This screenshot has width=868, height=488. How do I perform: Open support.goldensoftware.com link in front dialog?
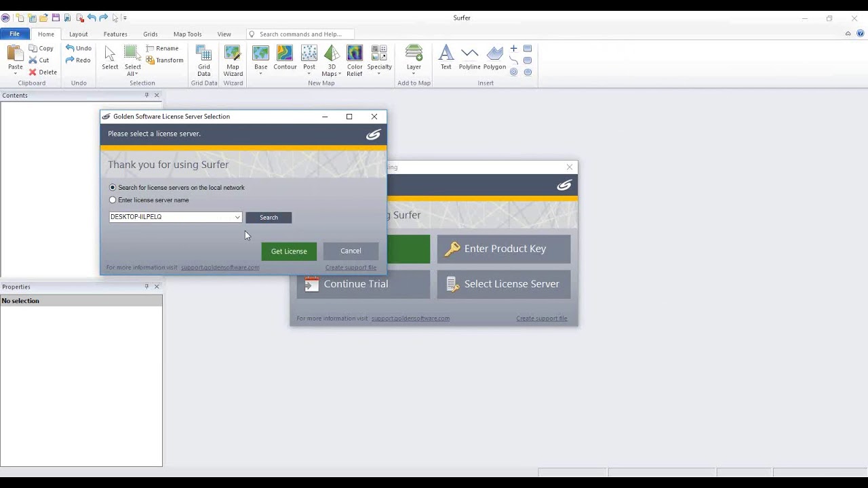click(x=220, y=267)
